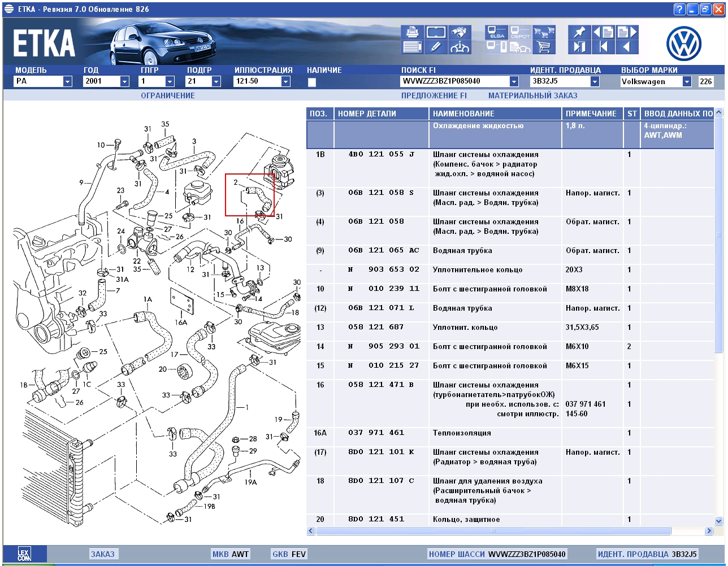
Task: Go to the previous page icon
Action: [603, 32]
